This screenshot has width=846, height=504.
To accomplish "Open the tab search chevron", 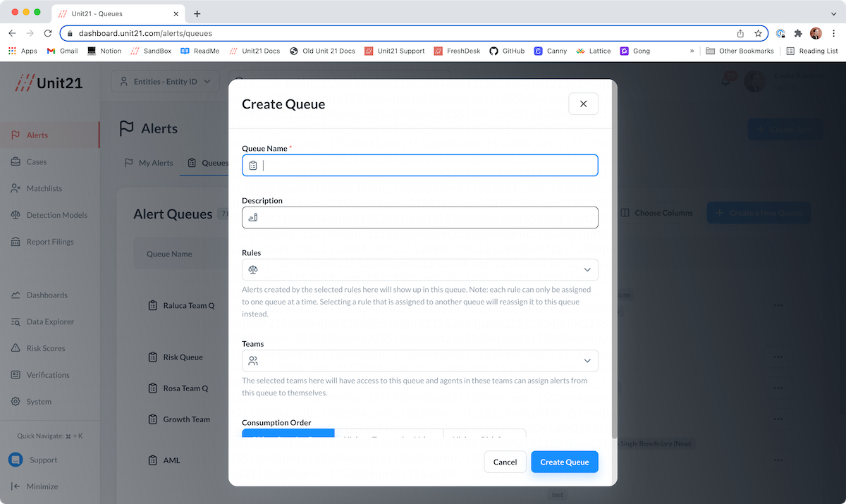I will pos(834,13).
